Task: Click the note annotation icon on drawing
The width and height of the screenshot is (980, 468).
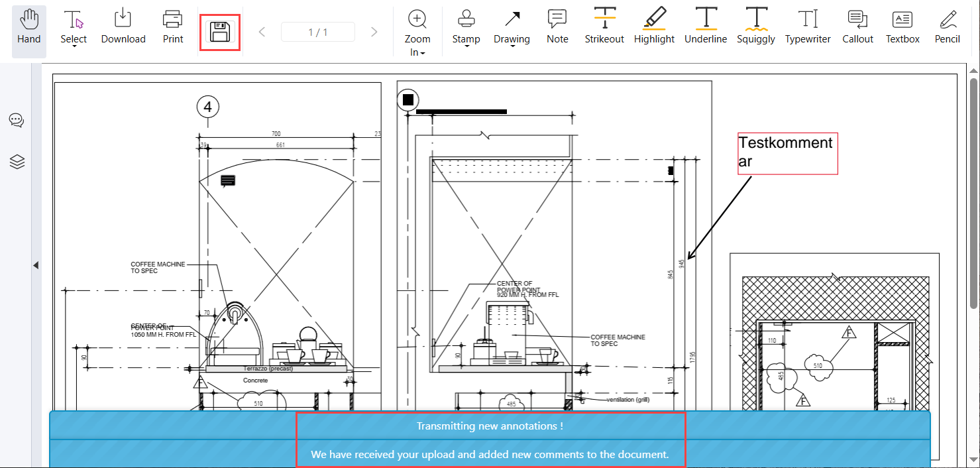Action: [x=228, y=180]
